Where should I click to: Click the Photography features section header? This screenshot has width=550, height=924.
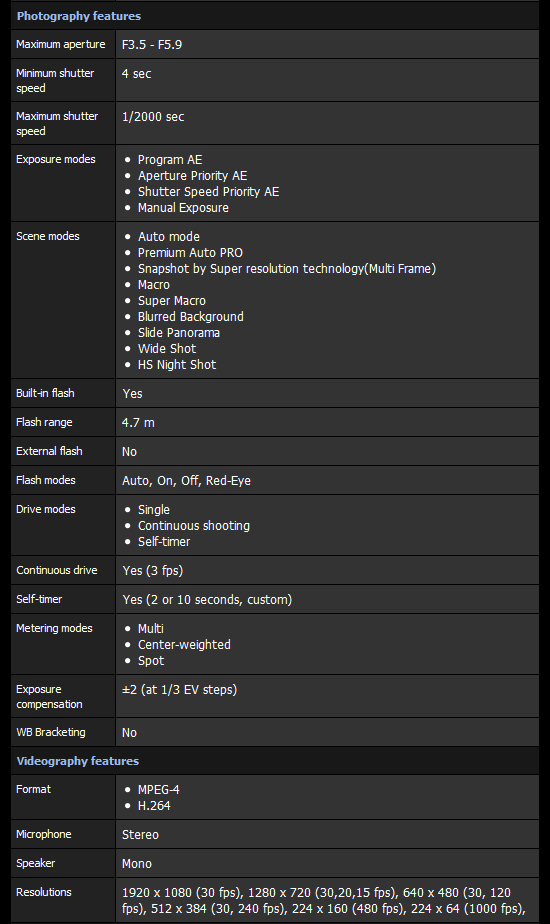(x=78, y=16)
